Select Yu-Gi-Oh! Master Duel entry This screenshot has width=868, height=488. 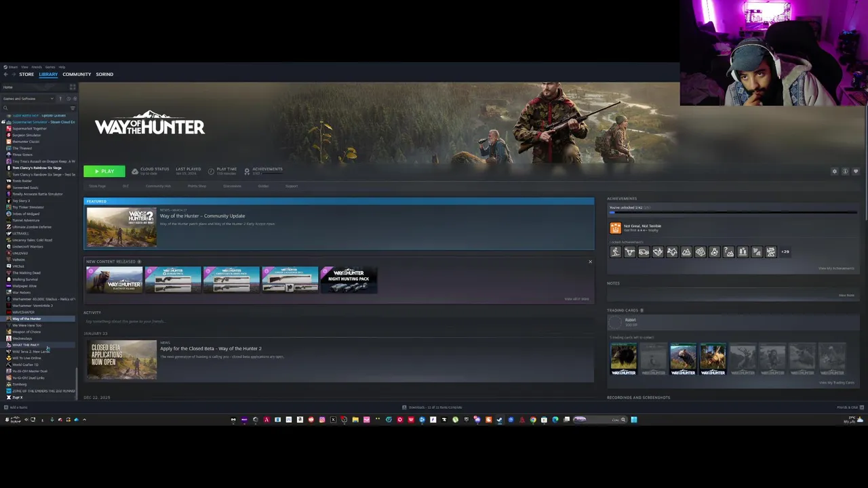pos(29,371)
